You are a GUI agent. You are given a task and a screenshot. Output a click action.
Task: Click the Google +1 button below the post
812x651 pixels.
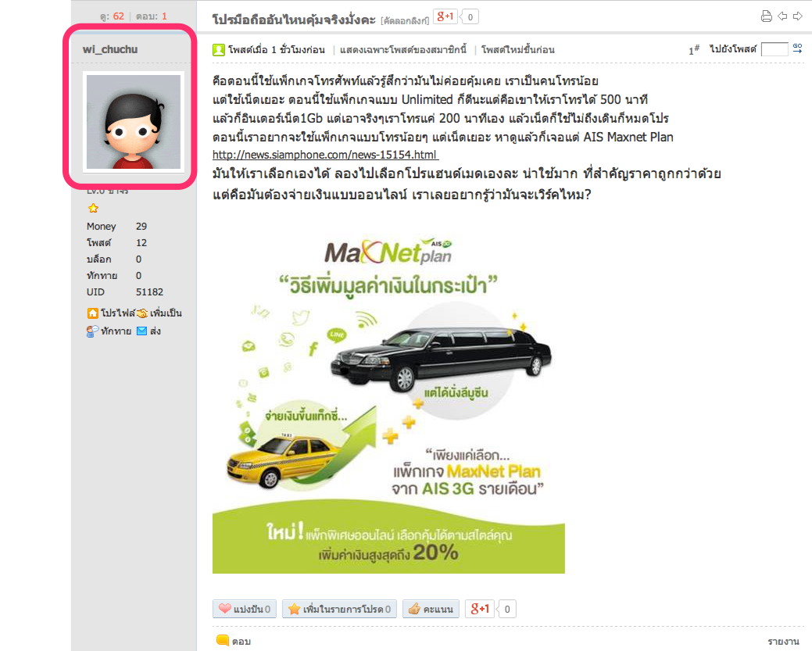click(x=480, y=609)
